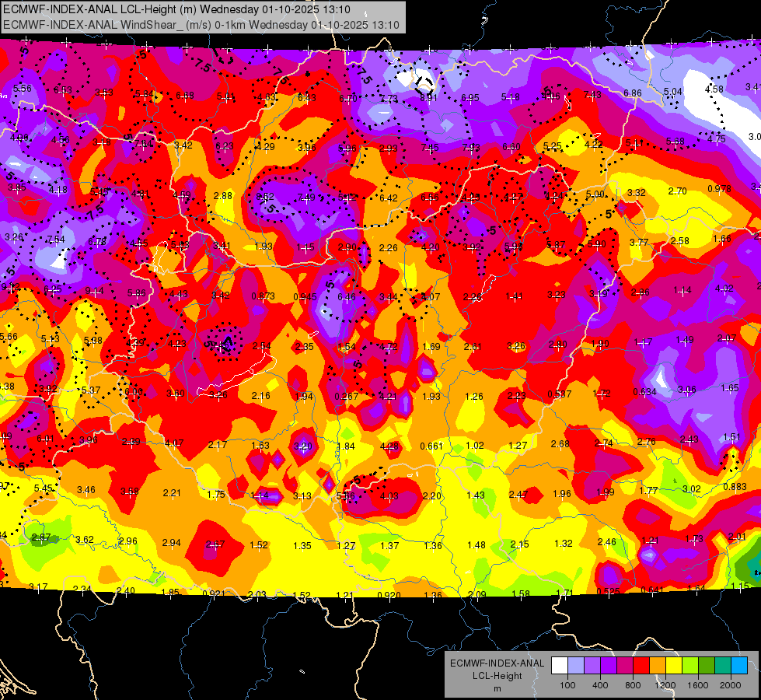This screenshot has height=700, width=761.
Task: Click the legend scale value 1600
Action: click(x=698, y=685)
